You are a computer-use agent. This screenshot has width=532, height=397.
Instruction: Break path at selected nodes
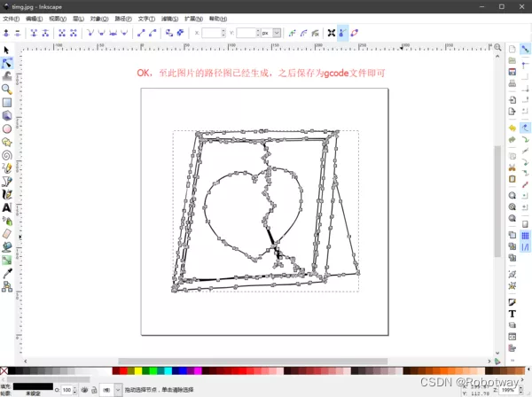(45, 33)
